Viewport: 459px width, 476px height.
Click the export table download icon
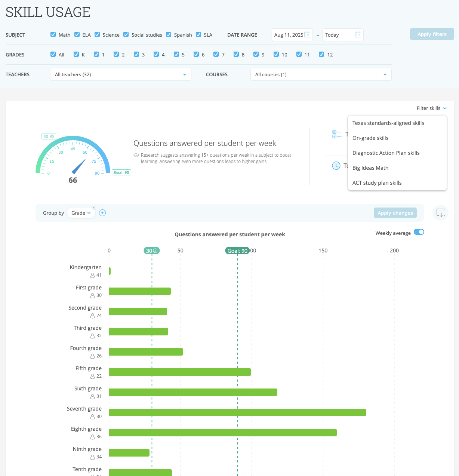coord(441,213)
